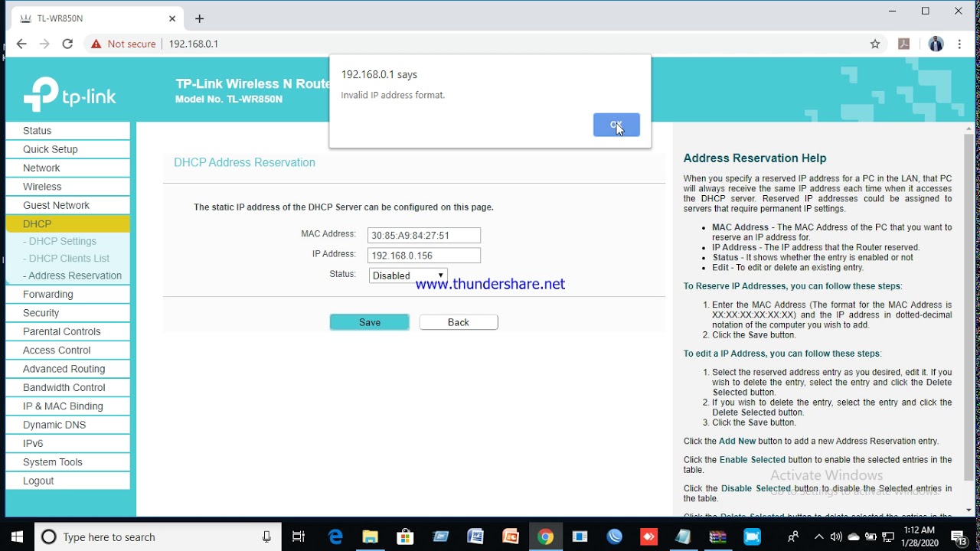Open the Status menu item
Image resolution: width=980 pixels, height=551 pixels.
coord(67,131)
